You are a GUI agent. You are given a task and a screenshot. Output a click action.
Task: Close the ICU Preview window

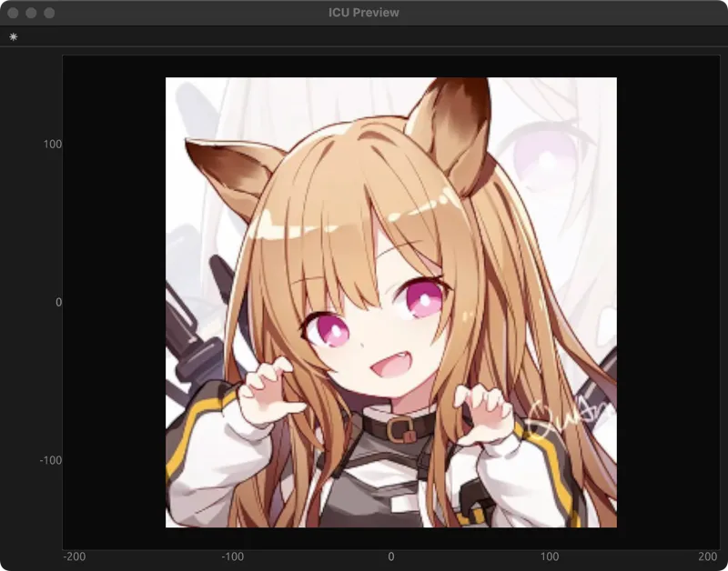click(x=13, y=13)
